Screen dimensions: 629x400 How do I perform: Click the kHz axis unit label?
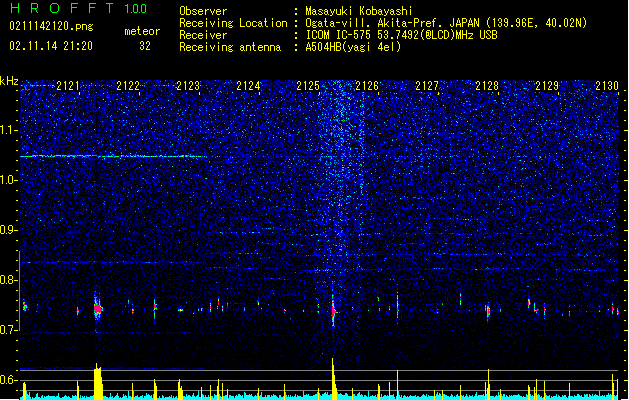(x=9, y=81)
